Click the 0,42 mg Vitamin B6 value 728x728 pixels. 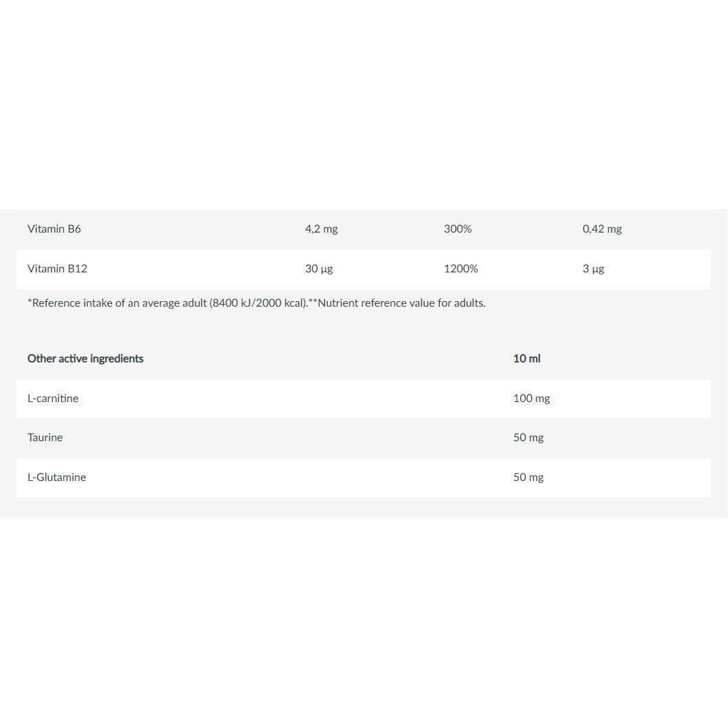point(602,229)
